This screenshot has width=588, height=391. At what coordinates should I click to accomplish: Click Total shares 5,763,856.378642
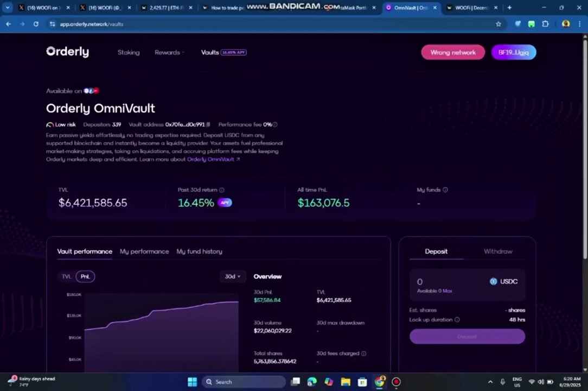coord(275,361)
